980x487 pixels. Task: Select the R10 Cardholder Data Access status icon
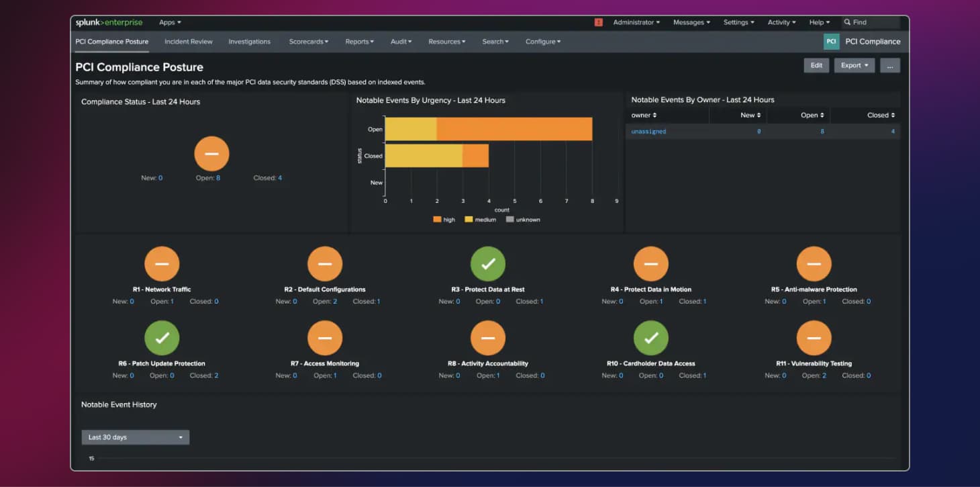click(x=650, y=338)
